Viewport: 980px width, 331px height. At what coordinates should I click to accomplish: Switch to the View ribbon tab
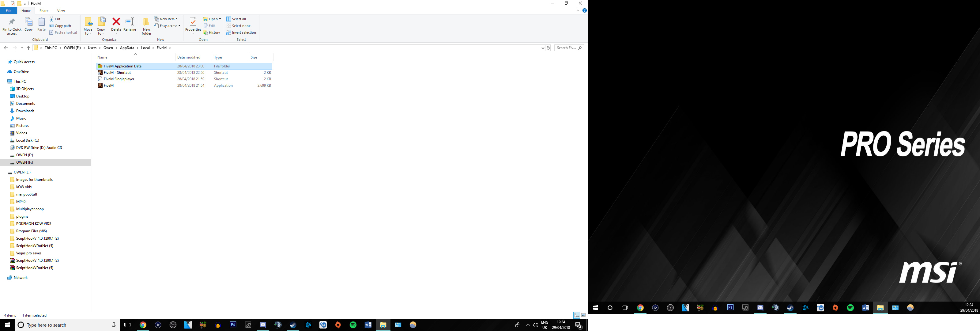61,11
